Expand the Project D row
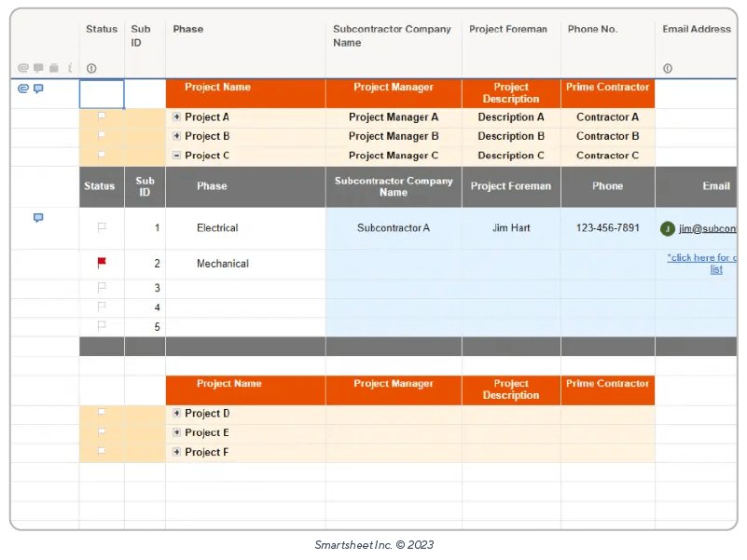This screenshot has height=560, width=747. (176, 413)
